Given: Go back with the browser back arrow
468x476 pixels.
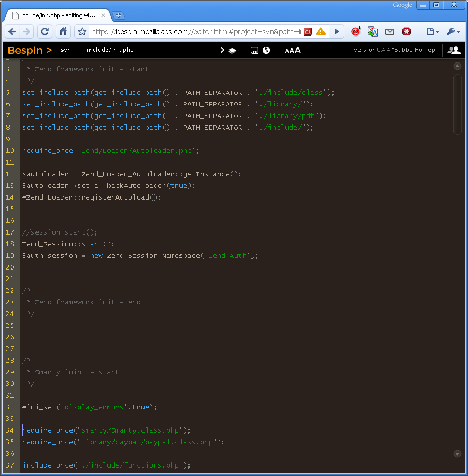Looking at the screenshot, I should [12, 32].
